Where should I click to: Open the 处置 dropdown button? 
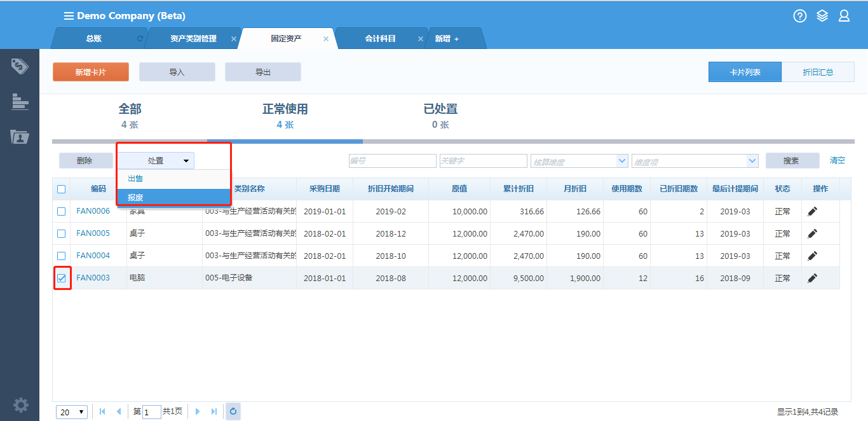(x=156, y=161)
